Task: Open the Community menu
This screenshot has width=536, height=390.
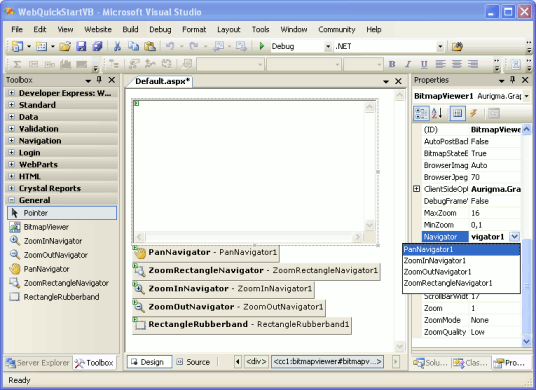Action: tap(337, 29)
